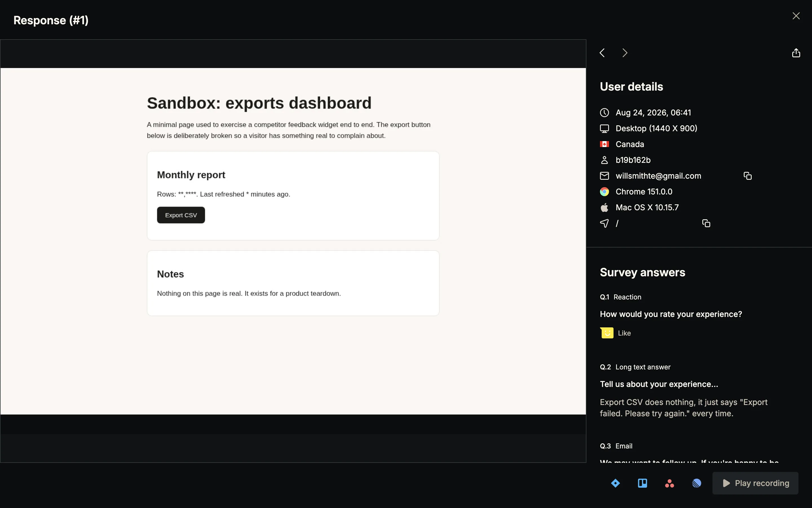
Task: Go to the next response arrow
Action: tap(625, 53)
